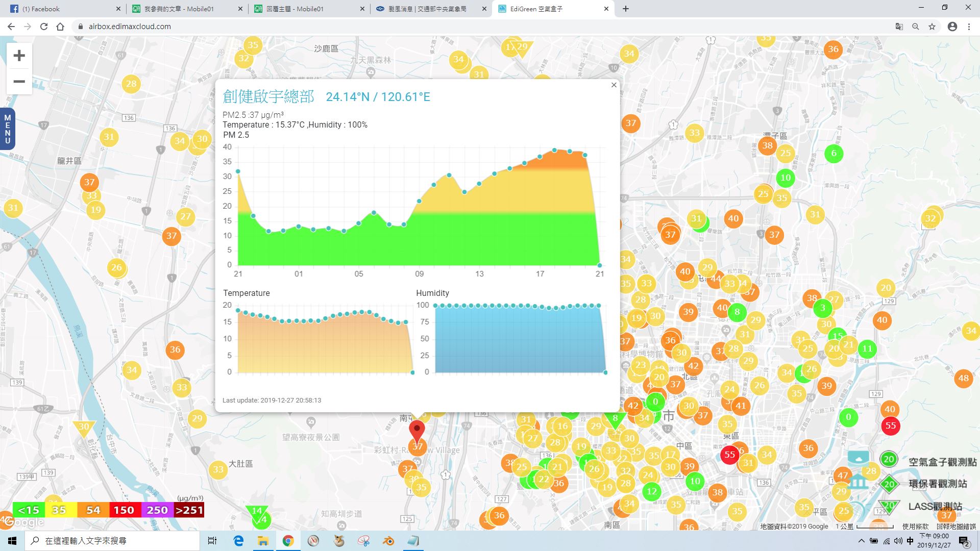This screenshot has height=551, width=980.
Task: Close the Facebook tab
Action: (x=118, y=9)
